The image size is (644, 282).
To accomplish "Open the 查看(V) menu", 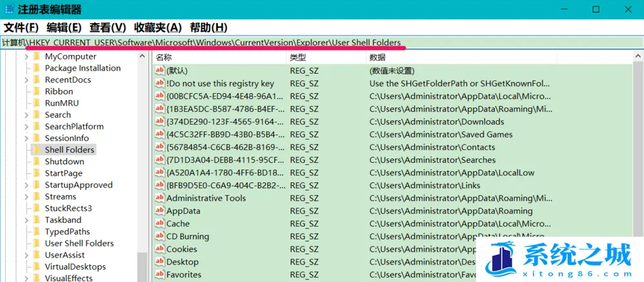I will click(108, 28).
